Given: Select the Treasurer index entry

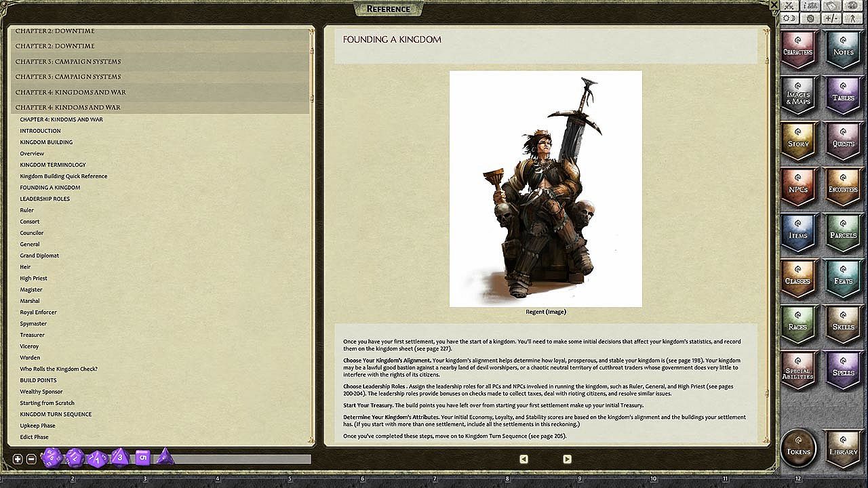Looking at the screenshot, I should click(x=33, y=335).
